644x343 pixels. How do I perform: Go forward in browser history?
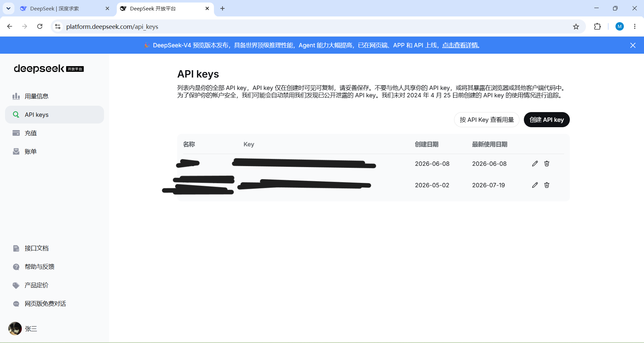coord(24,27)
